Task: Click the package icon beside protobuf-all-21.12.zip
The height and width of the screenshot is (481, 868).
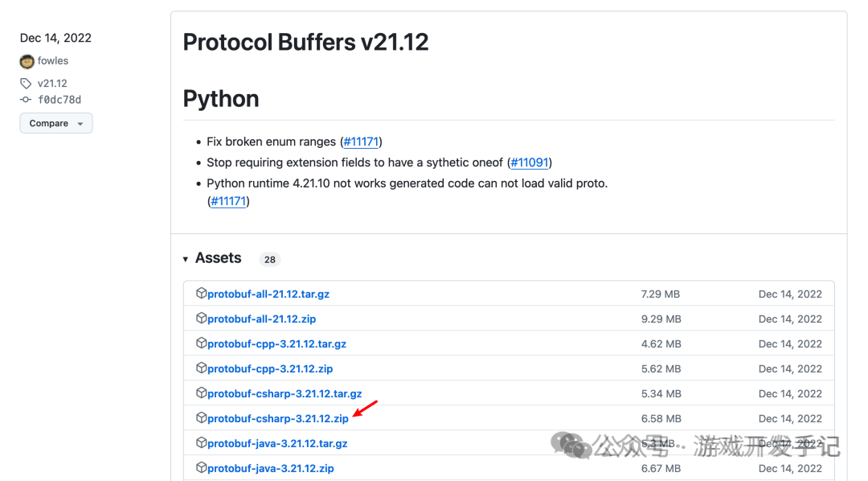Action: [x=201, y=319]
